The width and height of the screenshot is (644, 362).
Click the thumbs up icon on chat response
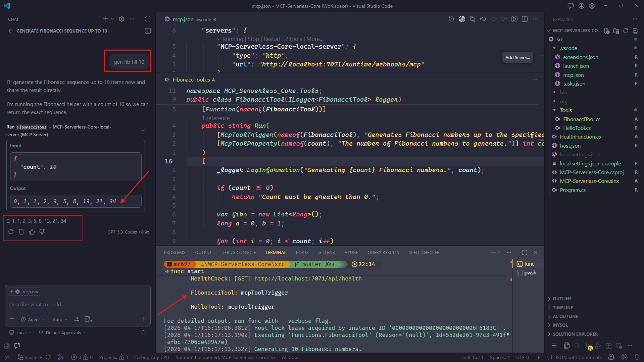pos(32,232)
